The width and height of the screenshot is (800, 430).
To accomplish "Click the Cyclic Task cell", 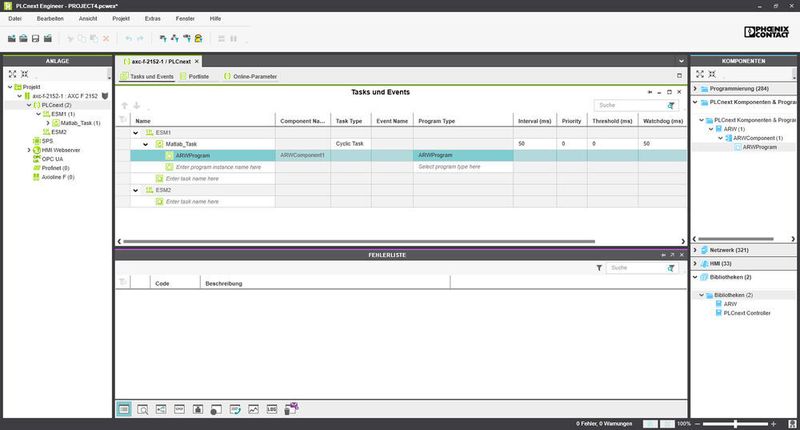I will pos(349,144).
